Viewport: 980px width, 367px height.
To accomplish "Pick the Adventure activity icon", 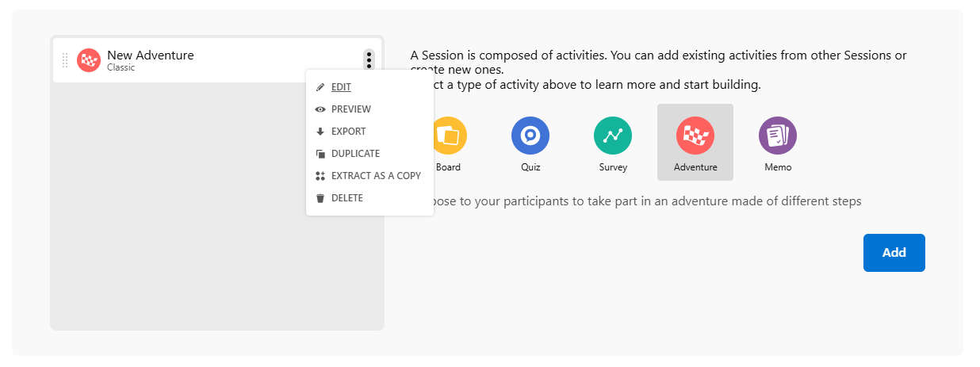I will coord(695,136).
